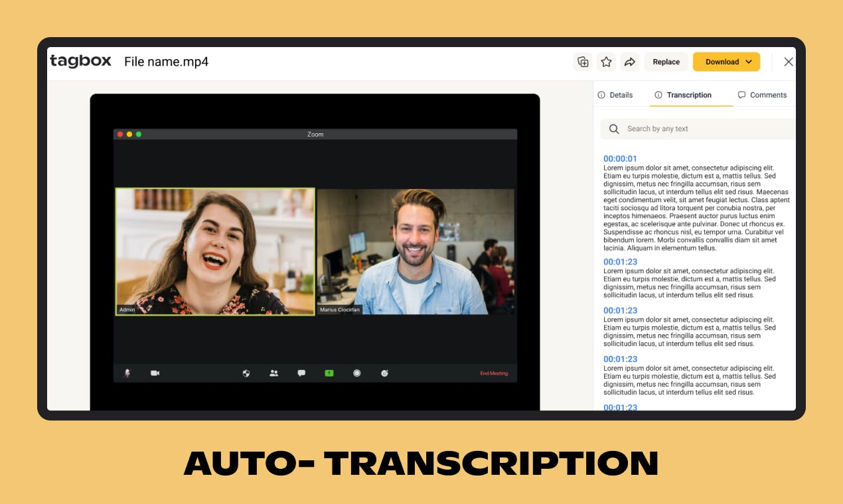This screenshot has width=843, height=504.
Task: Open the Comments tab
Action: pyautogui.click(x=762, y=95)
